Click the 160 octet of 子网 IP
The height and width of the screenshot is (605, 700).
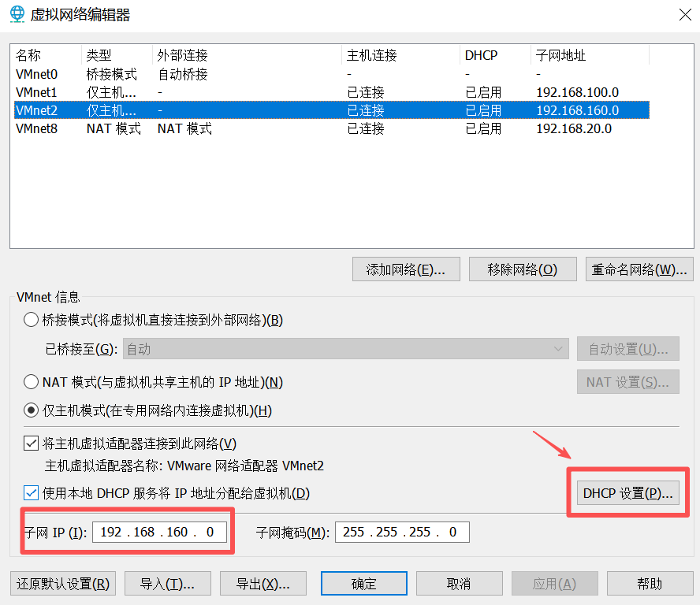click(x=177, y=532)
